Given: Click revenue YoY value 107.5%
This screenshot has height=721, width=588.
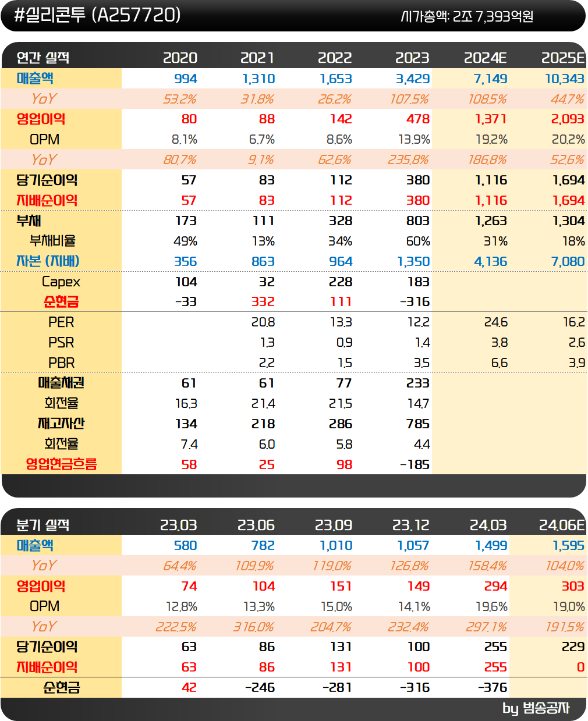Looking at the screenshot, I should (409, 99).
